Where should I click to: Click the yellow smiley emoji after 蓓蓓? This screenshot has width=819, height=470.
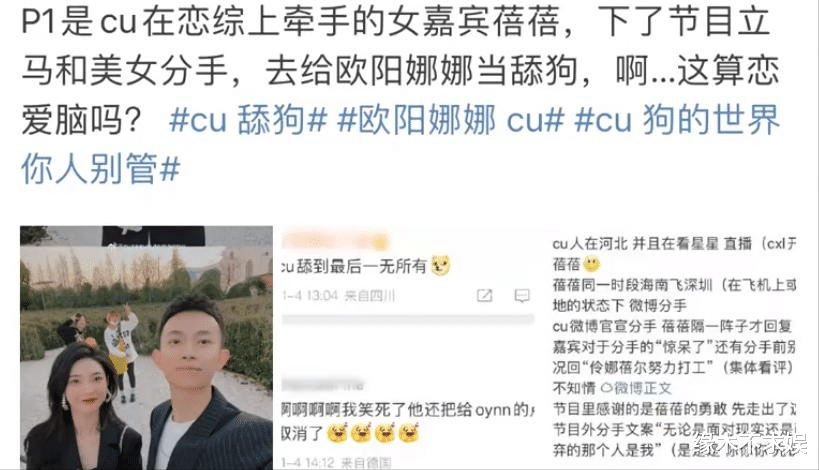coord(592,264)
